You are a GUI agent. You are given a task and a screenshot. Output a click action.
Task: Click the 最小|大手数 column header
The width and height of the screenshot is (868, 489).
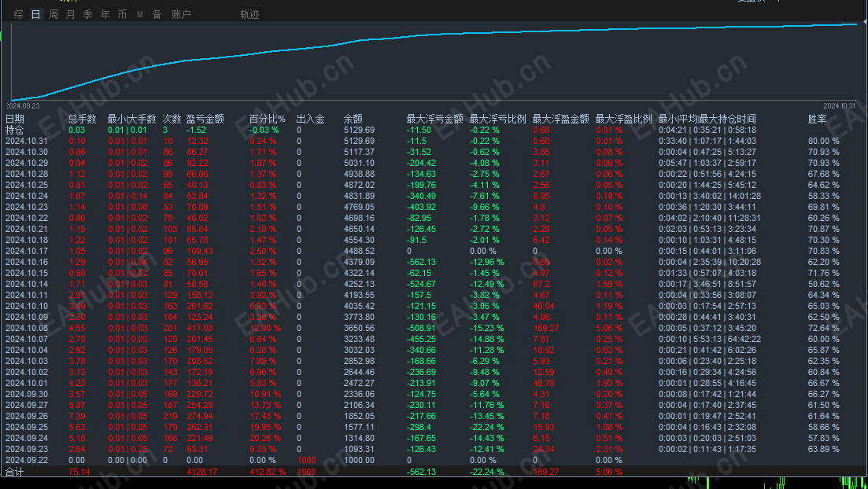[131, 119]
